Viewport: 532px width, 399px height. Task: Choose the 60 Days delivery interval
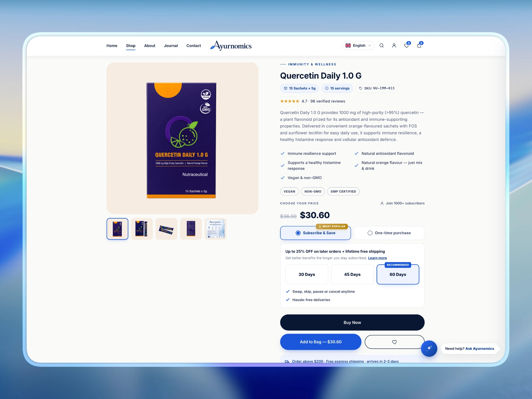pyautogui.click(x=398, y=274)
